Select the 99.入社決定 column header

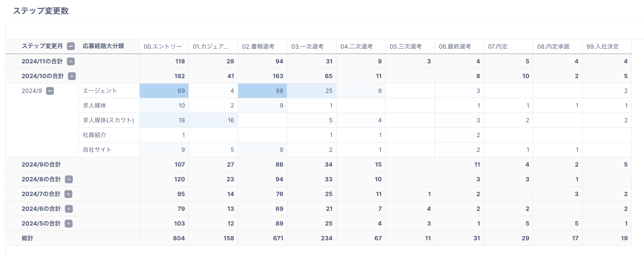pyautogui.click(x=602, y=46)
